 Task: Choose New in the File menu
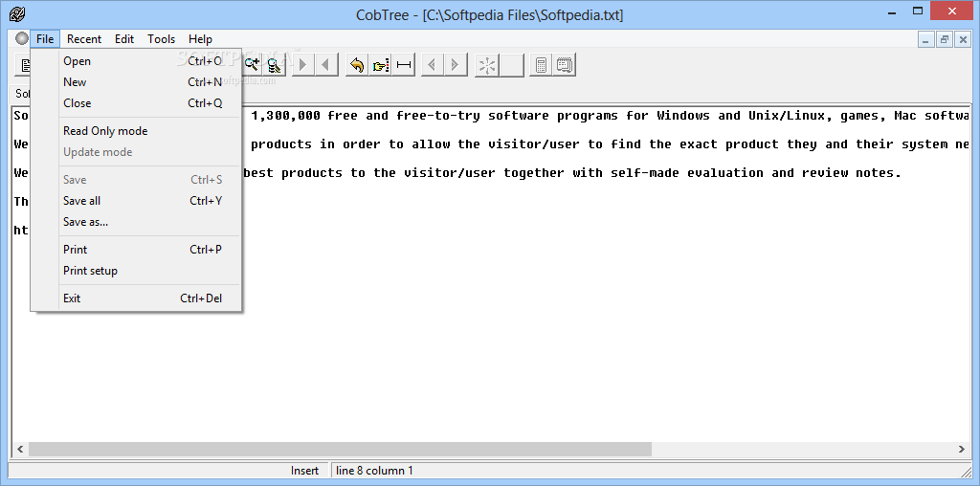pyautogui.click(x=136, y=82)
